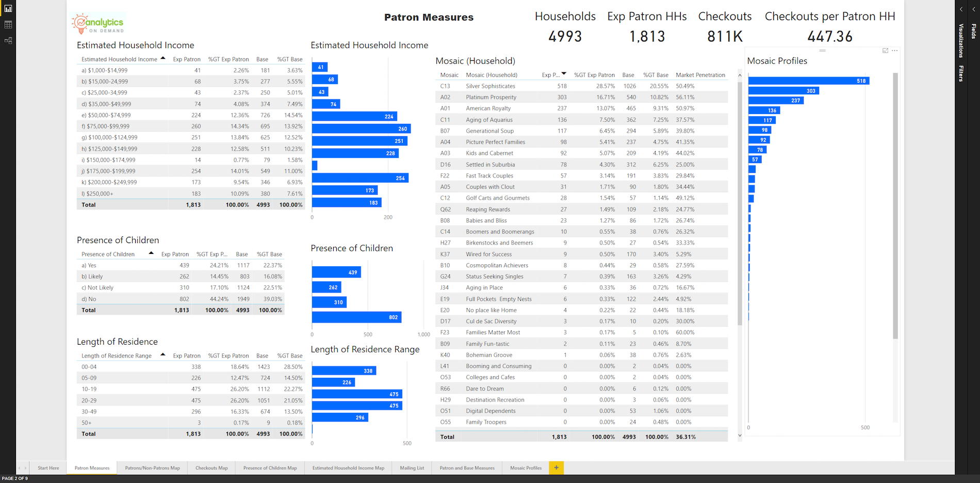
Task: Select the American Royalty row
Action: coord(581,108)
